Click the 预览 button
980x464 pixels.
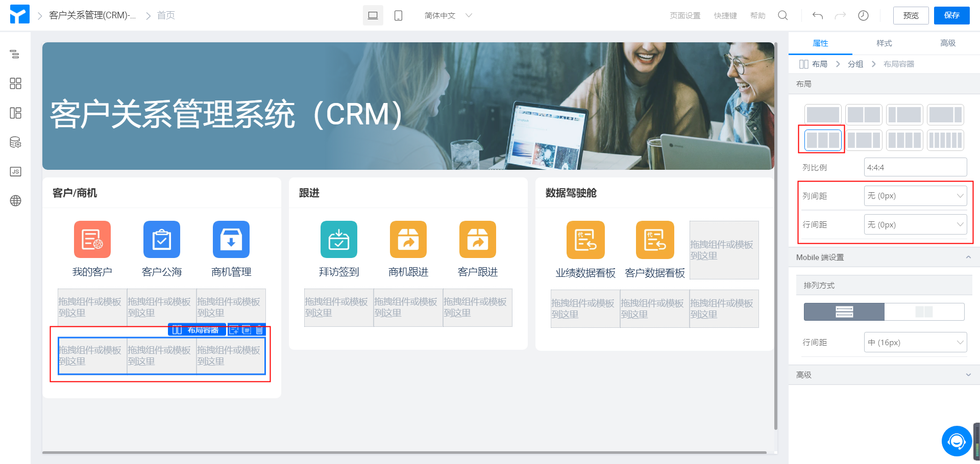pos(911,15)
